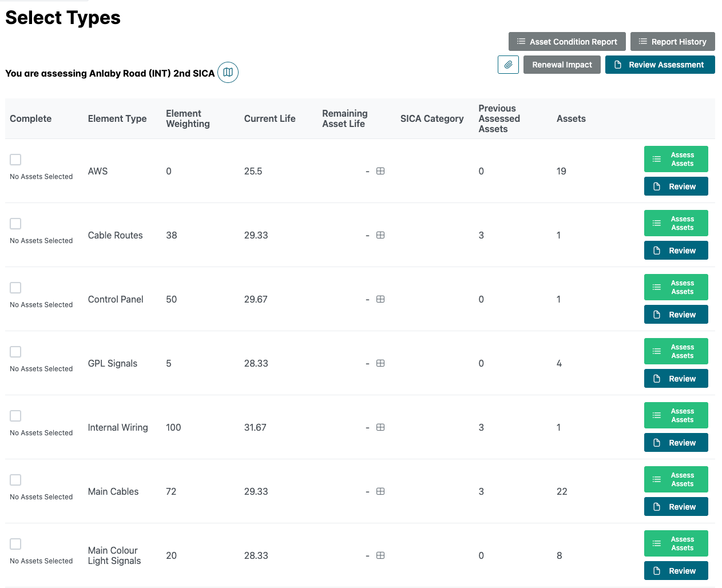
Task: Mark Main Cables as complete
Action: [x=16, y=480]
